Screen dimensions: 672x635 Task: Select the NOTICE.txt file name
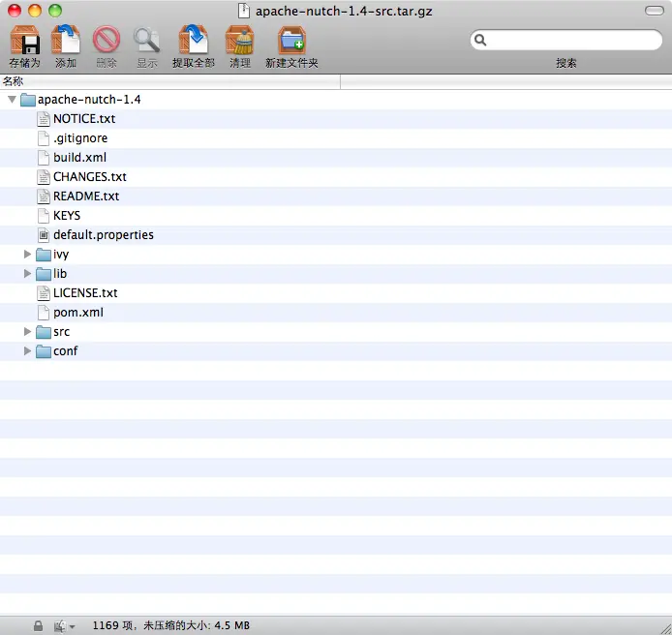[84, 119]
